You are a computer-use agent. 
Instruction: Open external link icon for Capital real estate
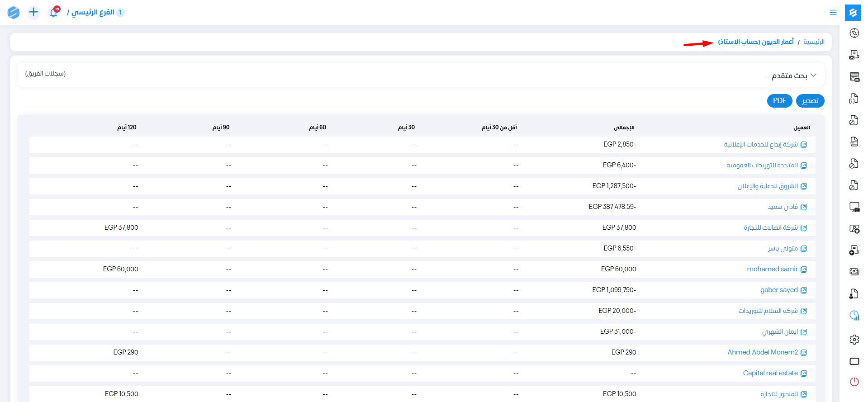tap(804, 374)
